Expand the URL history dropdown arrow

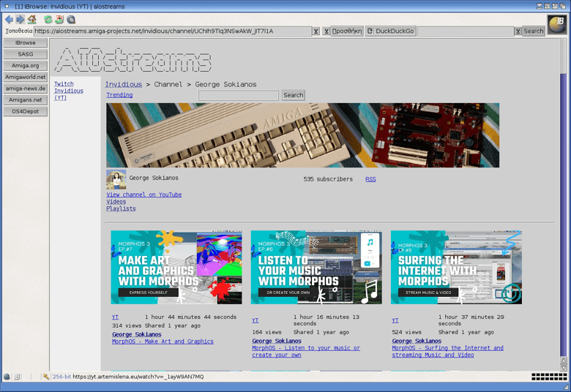click(316, 31)
